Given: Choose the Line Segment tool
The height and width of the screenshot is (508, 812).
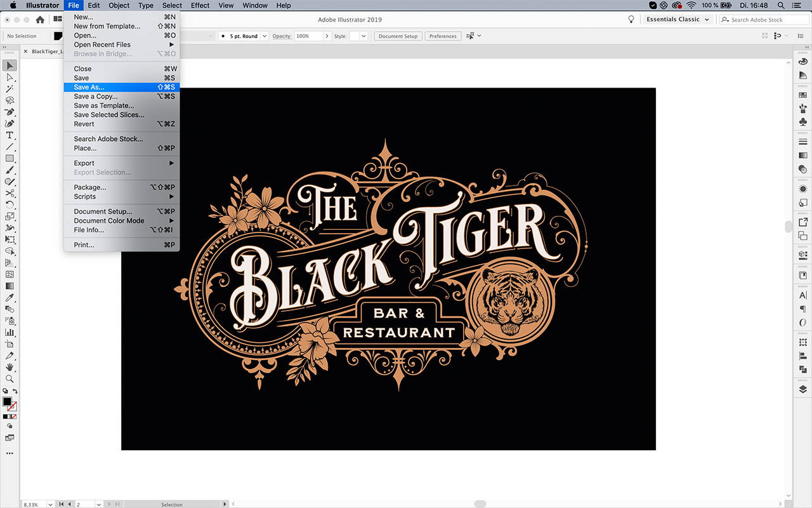Looking at the screenshot, I should [10, 147].
